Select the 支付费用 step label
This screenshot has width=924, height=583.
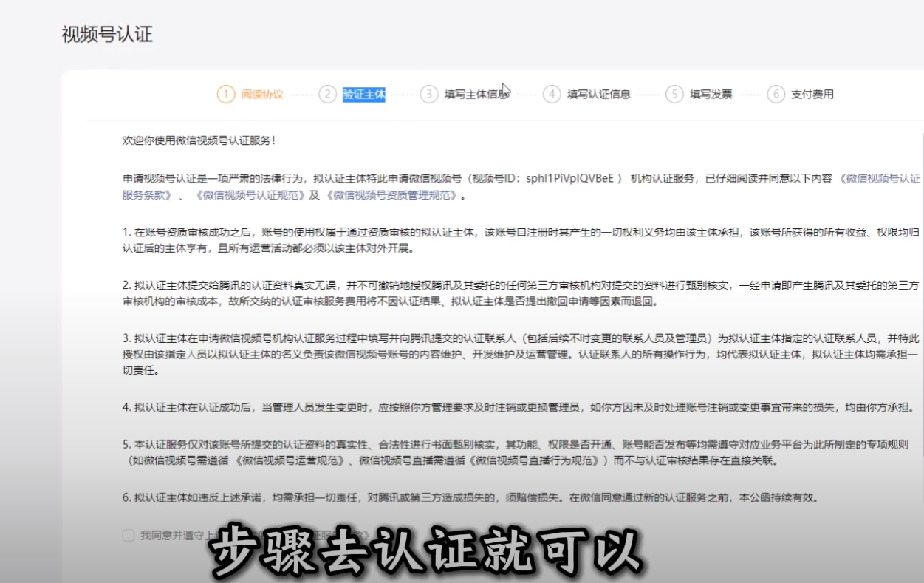[812, 95]
